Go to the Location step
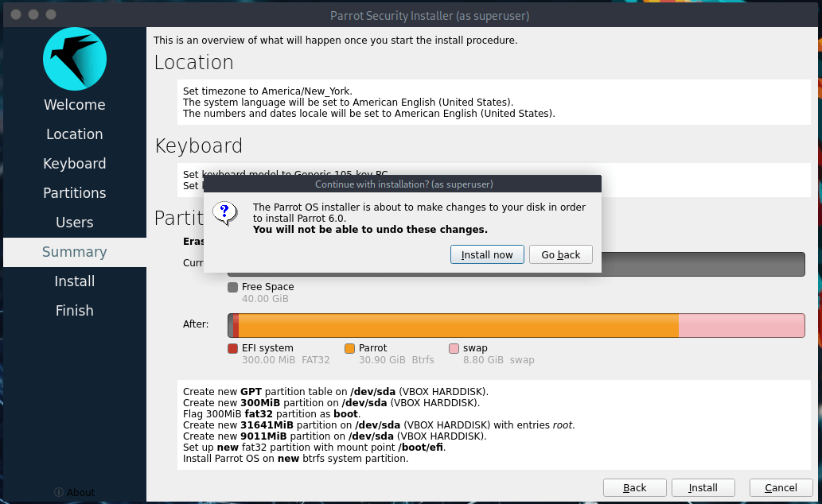 (x=74, y=134)
